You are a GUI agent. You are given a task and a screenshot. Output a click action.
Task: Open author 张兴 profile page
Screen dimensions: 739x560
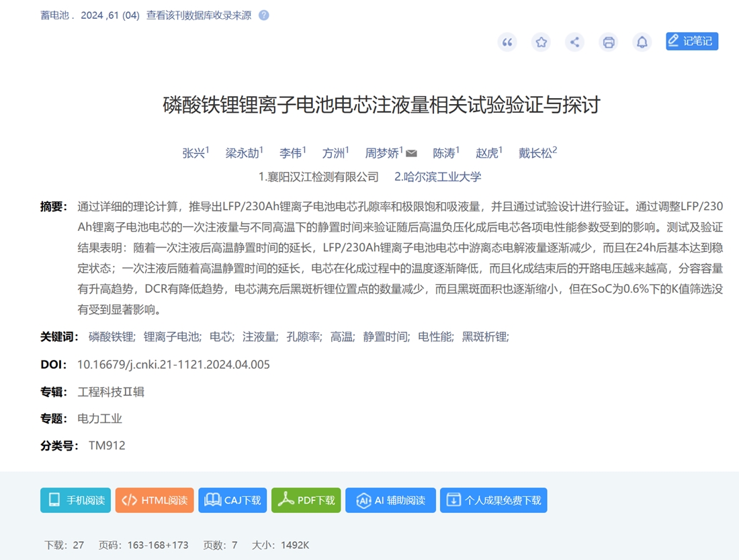pyautogui.click(x=193, y=153)
